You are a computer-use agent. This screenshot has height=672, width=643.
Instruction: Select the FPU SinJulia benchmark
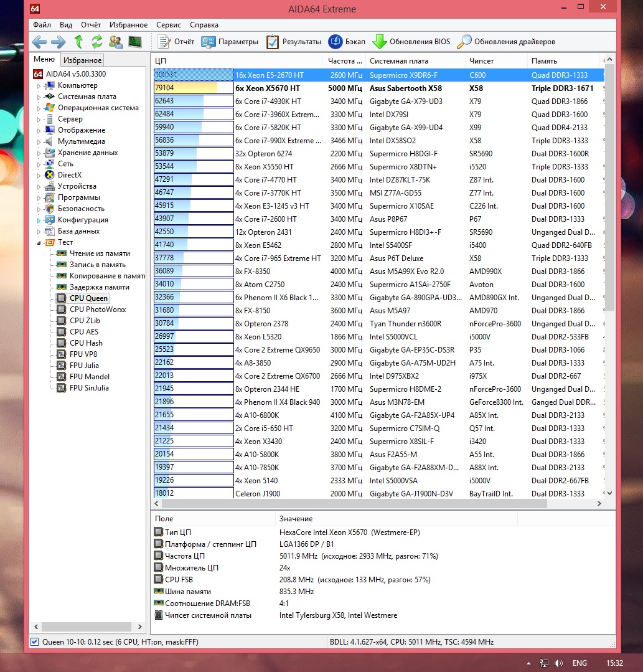pyautogui.click(x=89, y=387)
